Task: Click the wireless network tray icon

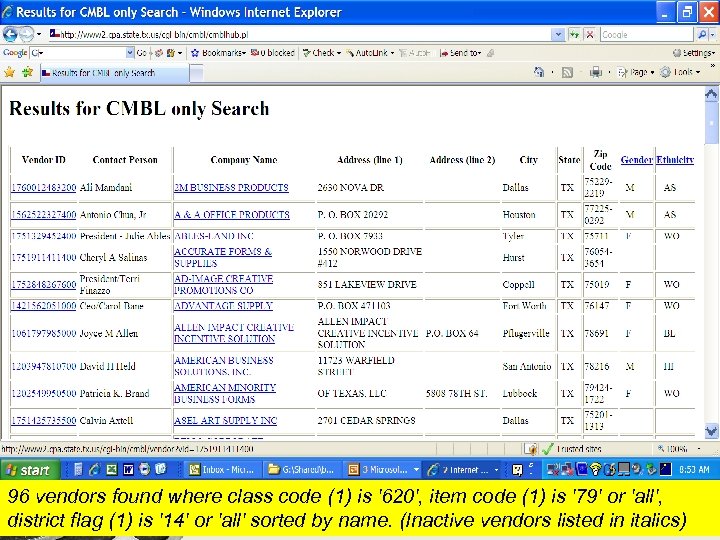Action: point(595,469)
